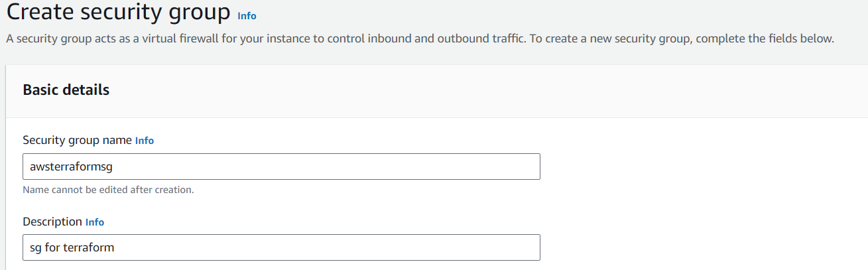
Task: Open Info link next to Security group name
Action: tap(145, 141)
